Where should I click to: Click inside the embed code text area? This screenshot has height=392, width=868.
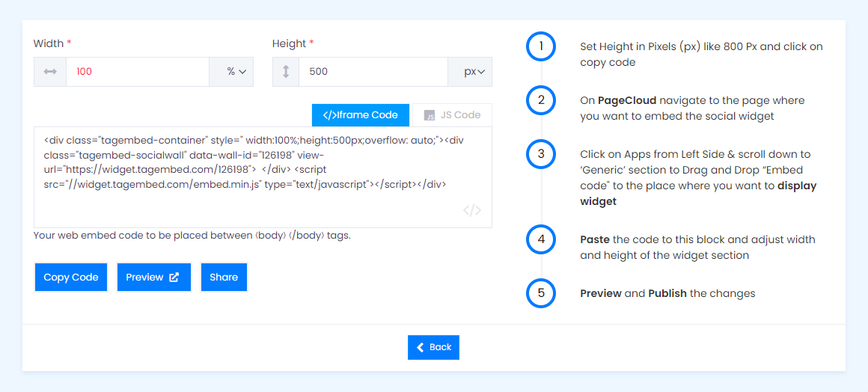[x=263, y=177]
